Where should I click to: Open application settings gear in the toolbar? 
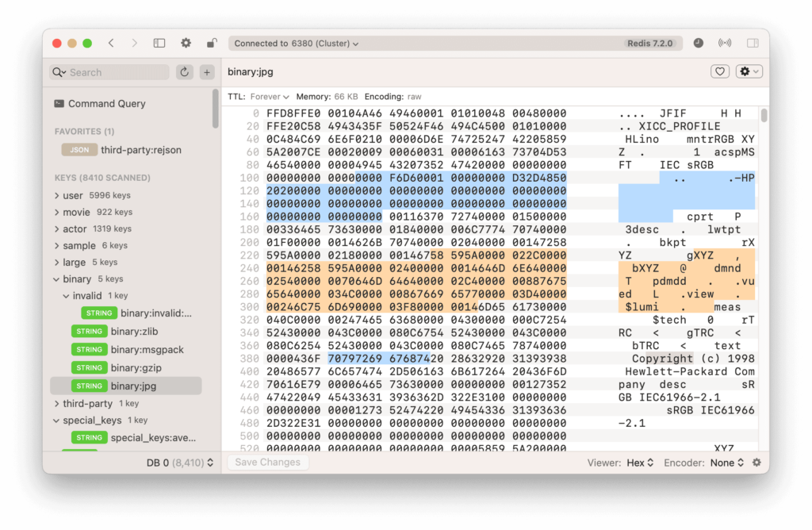click(x=186, y=44)
